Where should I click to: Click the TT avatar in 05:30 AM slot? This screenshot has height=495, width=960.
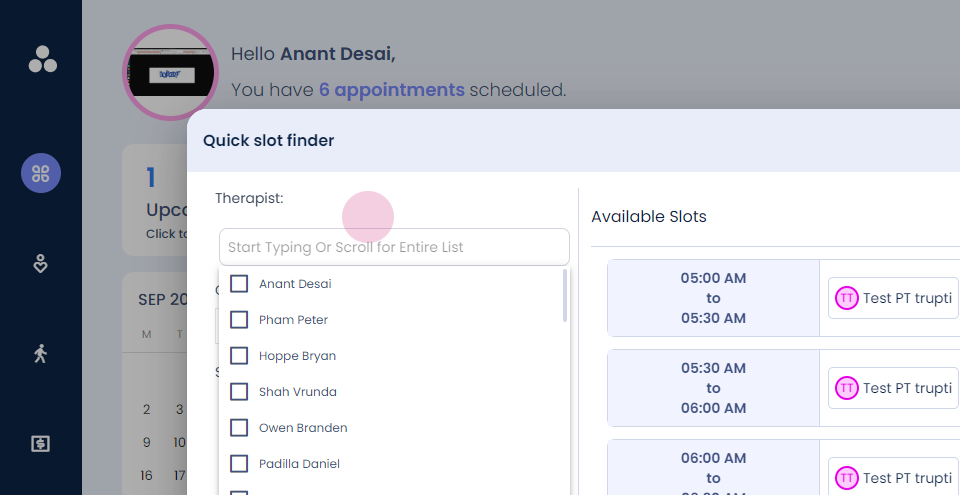coord(847,388)
